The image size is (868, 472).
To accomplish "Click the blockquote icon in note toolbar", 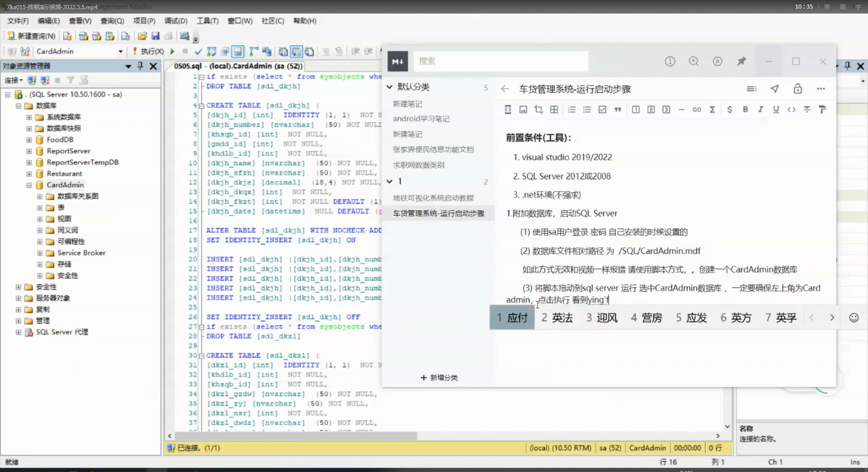I will point(617,110).
